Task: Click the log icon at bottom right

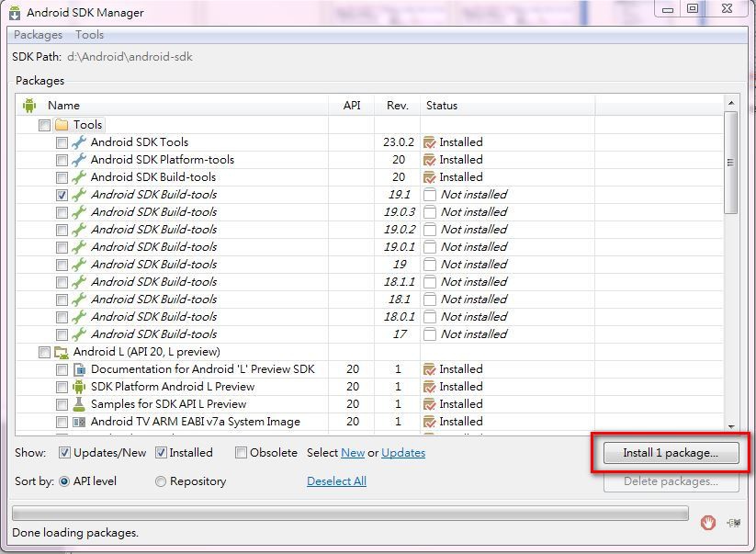Action: 734,522
